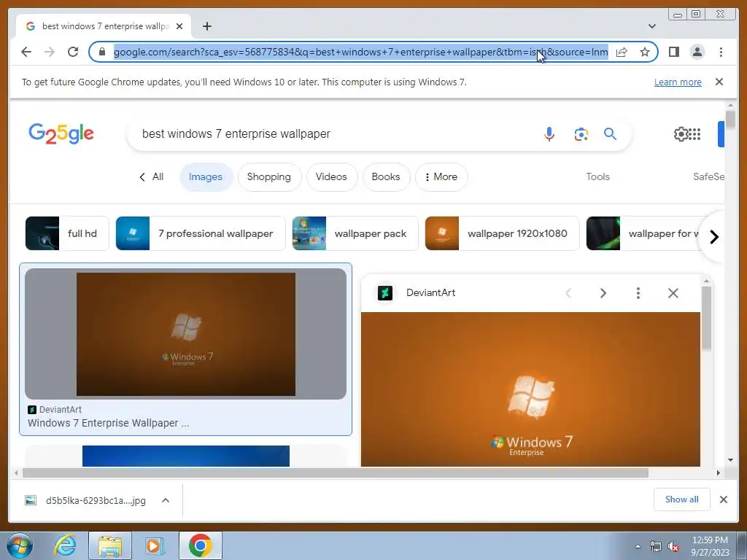The image size is (747, 560).
Task: Open quick settings gear icon
Action: [681, 134]
